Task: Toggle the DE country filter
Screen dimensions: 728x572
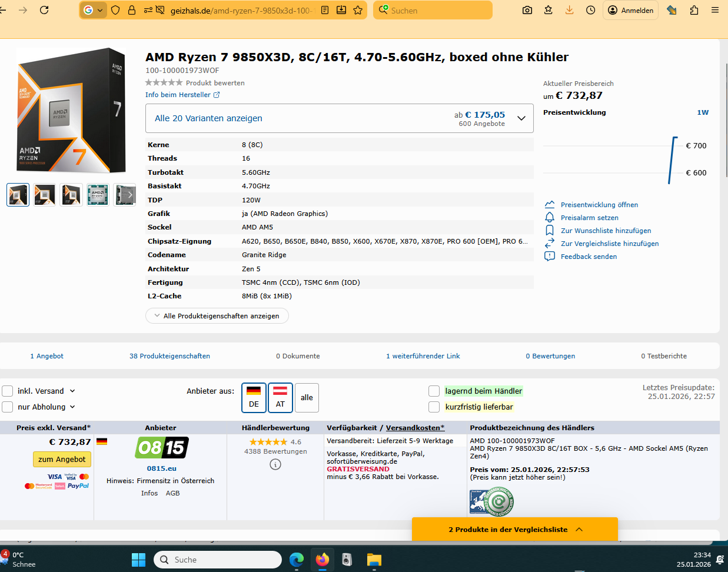Action: click(254, 398)
